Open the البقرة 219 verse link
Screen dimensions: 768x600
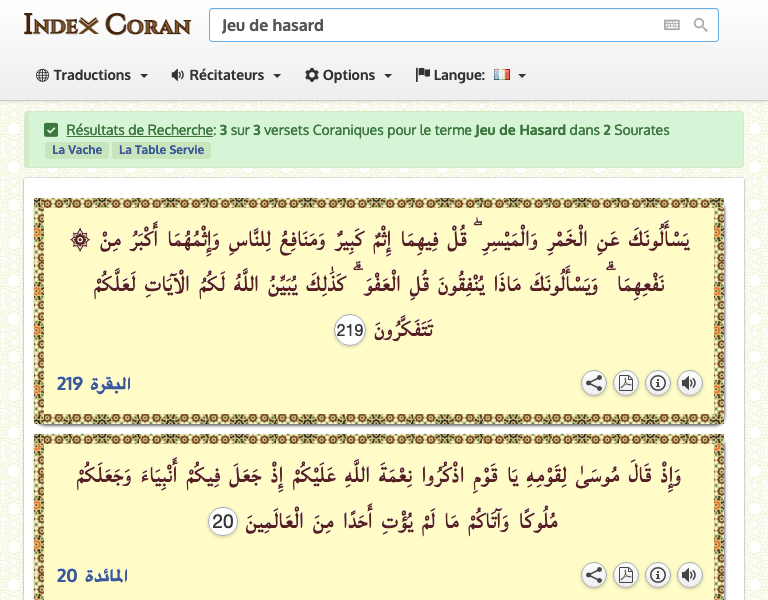click(x=94, y=384)
